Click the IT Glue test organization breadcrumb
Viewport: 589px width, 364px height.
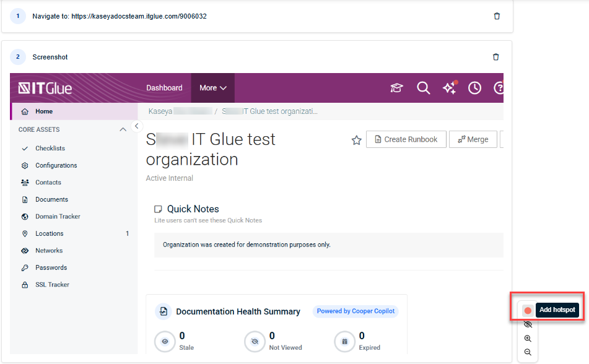coord(269,111)
